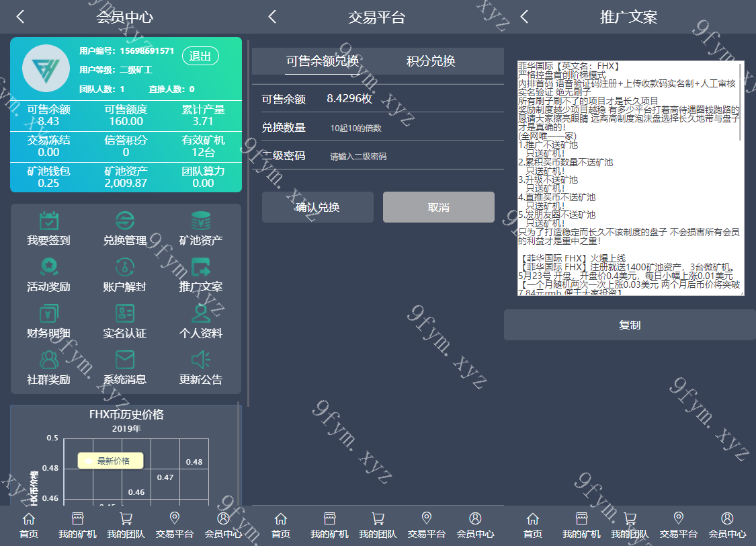Tap 交易平台 icon in 推广文案 screen bottom bar
Viewport: 756px width, 546px height.
(678, 518)
